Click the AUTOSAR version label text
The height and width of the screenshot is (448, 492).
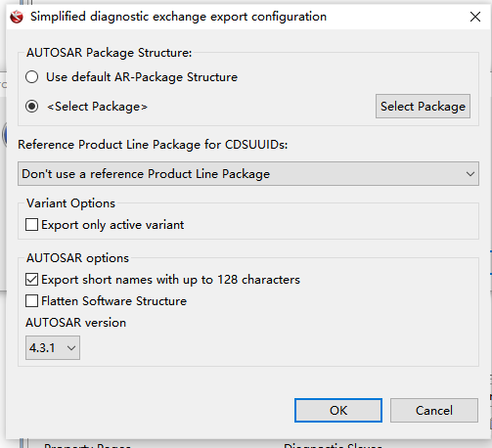click(75, 323)
